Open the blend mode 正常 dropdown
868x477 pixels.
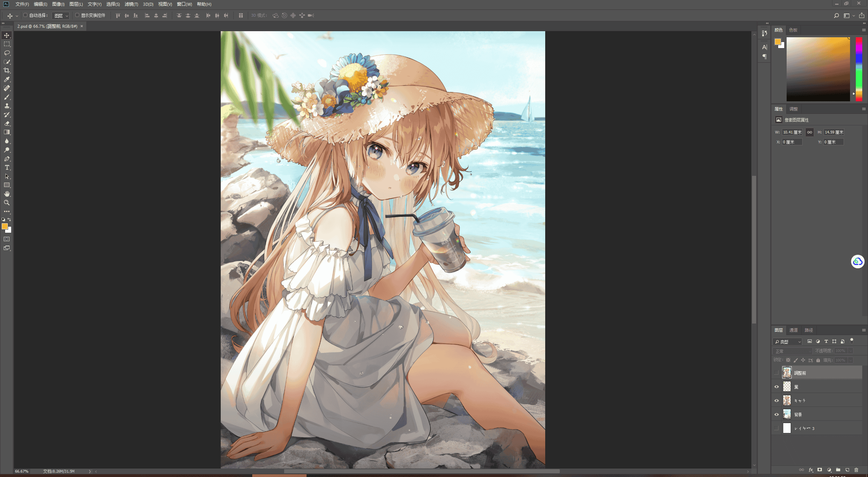point(792,351)
